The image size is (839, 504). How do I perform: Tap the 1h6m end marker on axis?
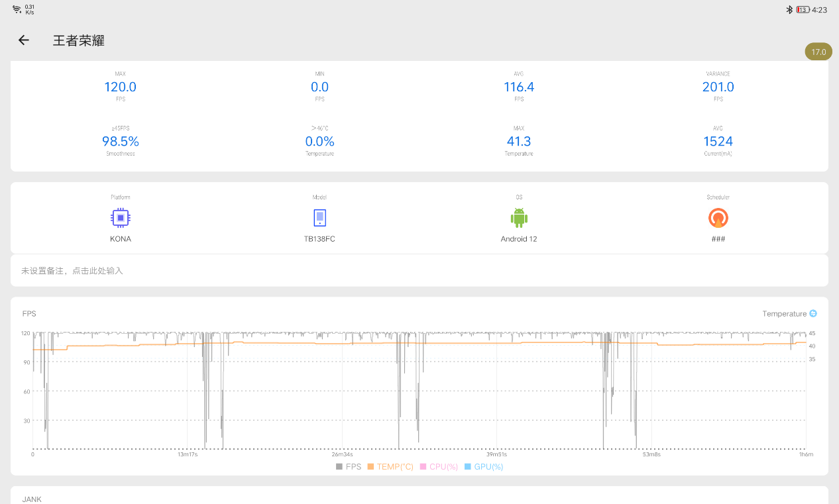(806, 454)
